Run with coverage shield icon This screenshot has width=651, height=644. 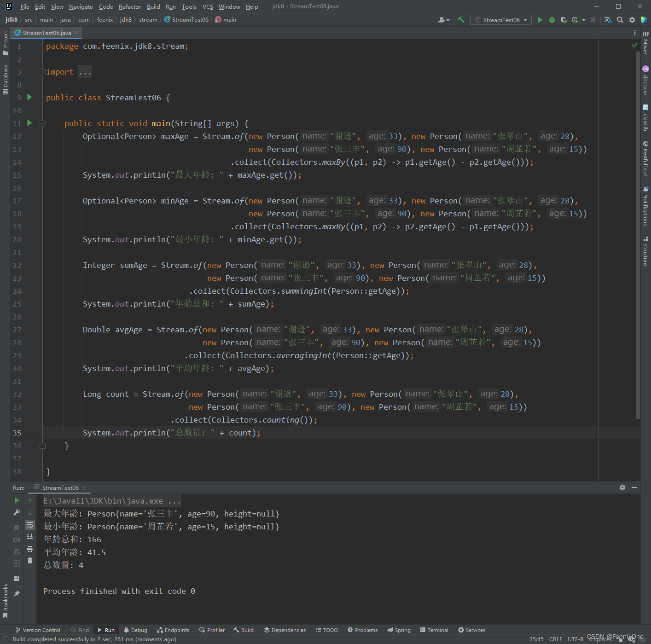point(564,20)
